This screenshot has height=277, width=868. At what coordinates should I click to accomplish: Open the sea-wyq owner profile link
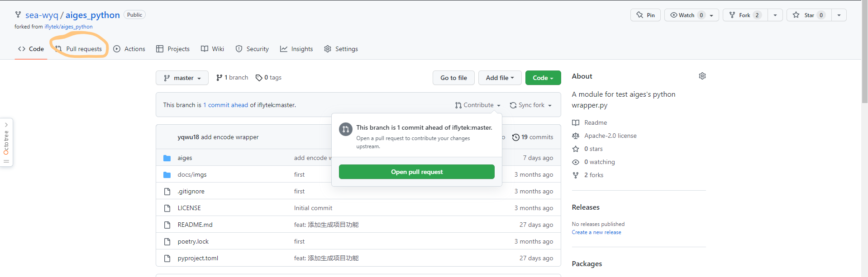[x=42, y=15]
